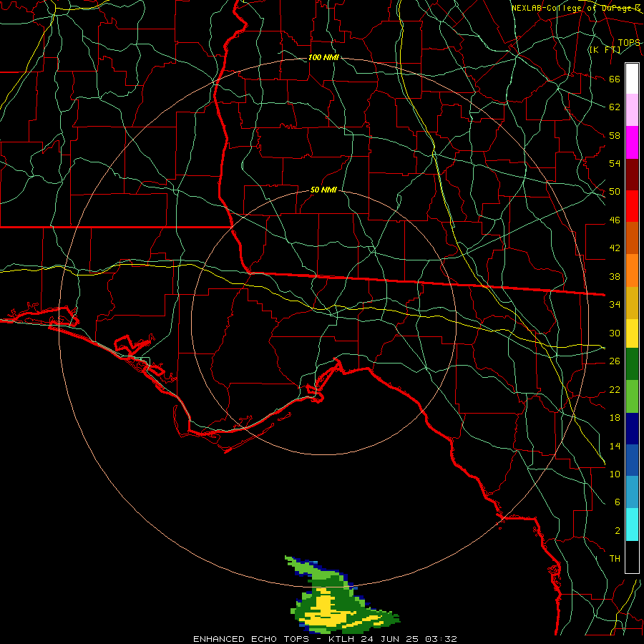
Task: Click the navy blue legend swatch
Action: [632, 429]
